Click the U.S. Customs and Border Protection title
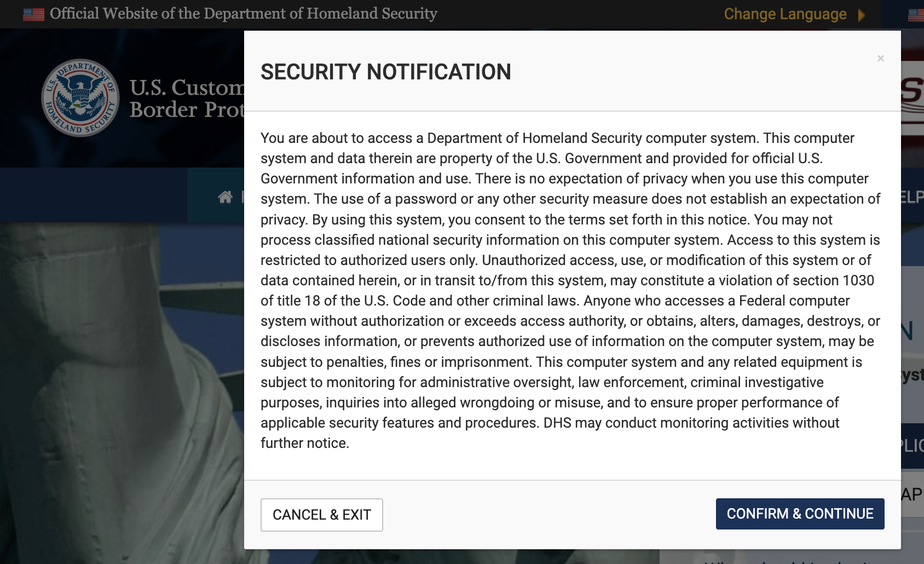 [x=187, y=99]
